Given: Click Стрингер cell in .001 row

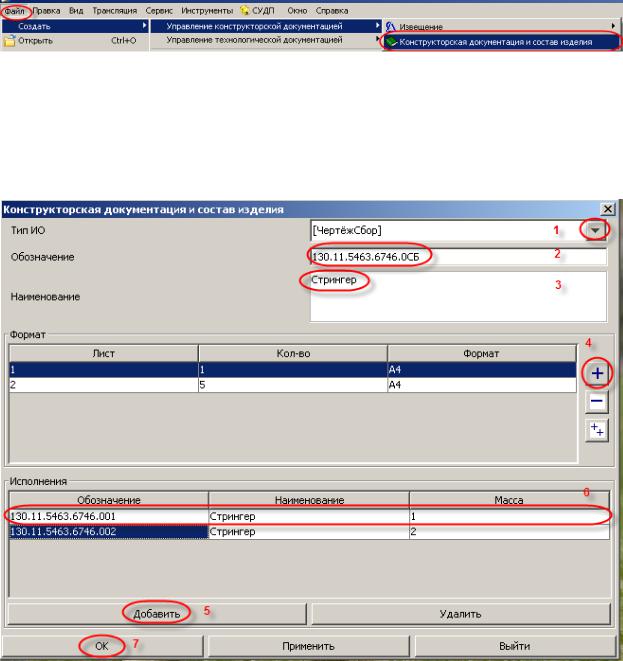Looking at the screenshot, I should pos(309,516).
